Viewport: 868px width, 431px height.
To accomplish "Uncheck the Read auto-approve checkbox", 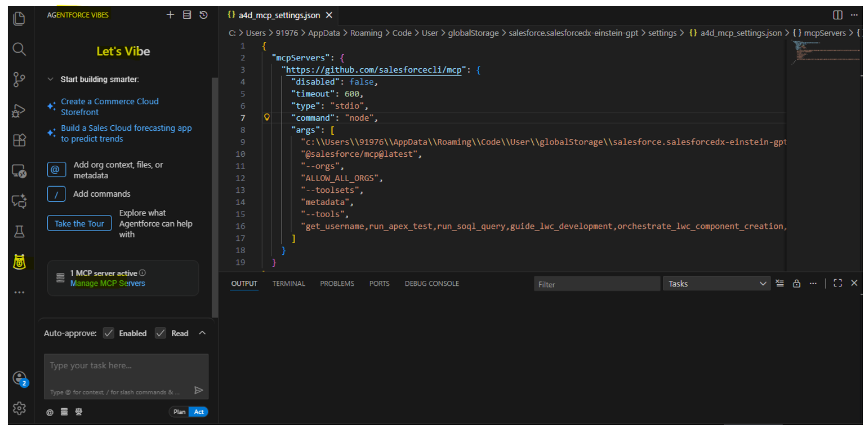I will pos(160,333).
